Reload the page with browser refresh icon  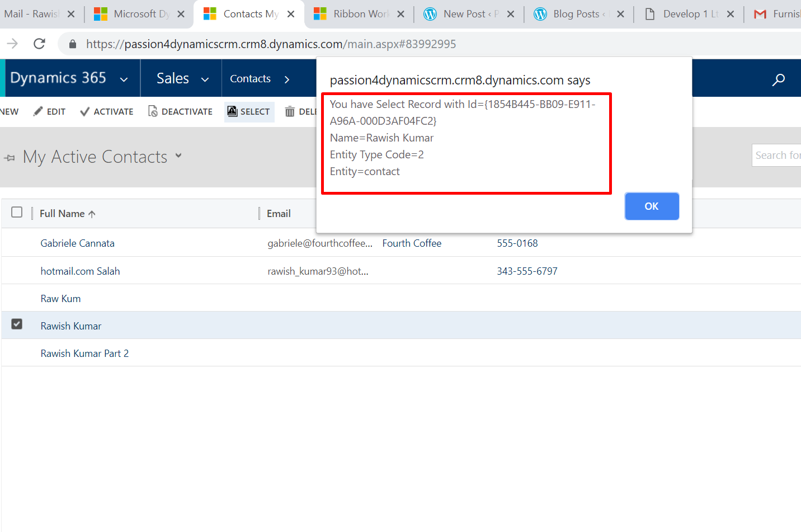pos(39,44)
